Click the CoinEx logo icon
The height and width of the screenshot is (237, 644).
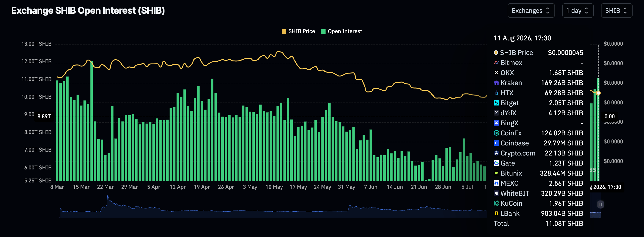point(496,133)
